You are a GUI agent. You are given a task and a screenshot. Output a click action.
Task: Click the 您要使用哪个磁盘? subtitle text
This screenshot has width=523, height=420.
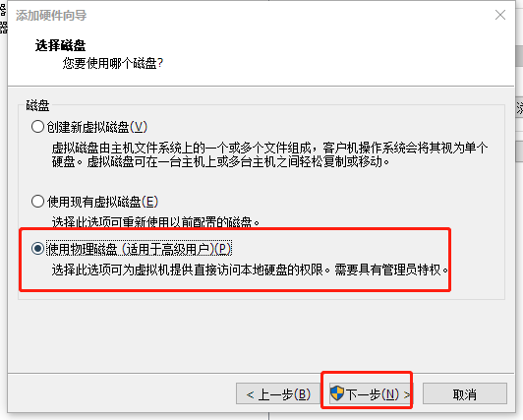tap(113, 63)
